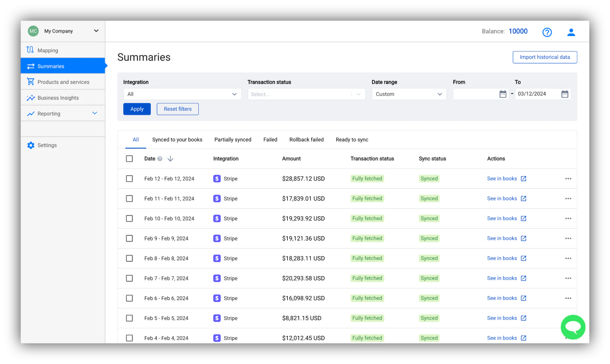Switch to the Ready to sync tab
Viewport: 610px width, 364px height.
[352, 140]
